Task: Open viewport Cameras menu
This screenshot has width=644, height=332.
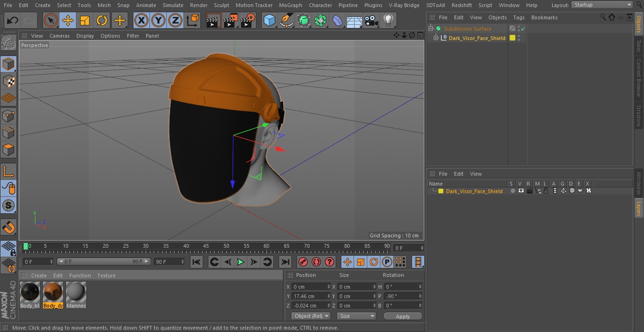Action: click(x=59, y=36)
